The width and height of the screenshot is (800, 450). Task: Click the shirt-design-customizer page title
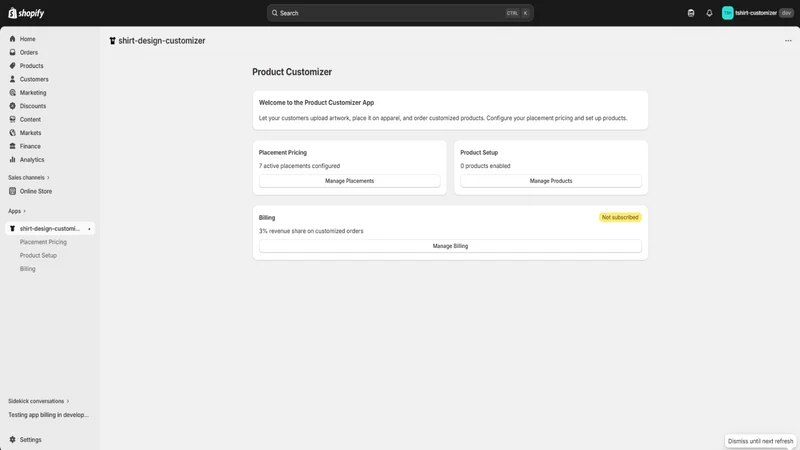click(x=162, y=41)
